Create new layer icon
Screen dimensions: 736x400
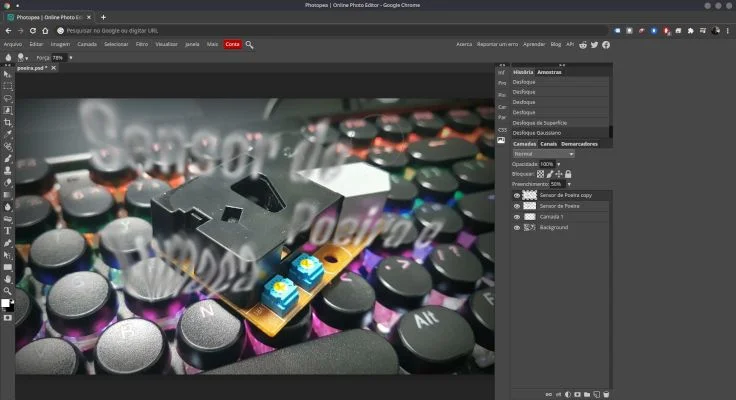click(x=597, y=394)
